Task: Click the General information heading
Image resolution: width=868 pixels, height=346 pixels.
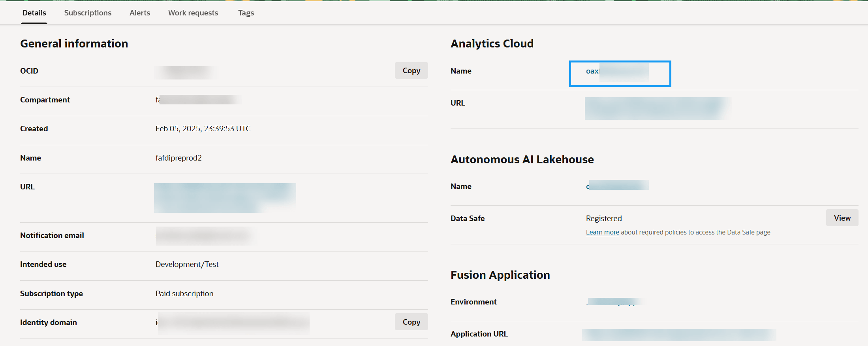Action: (74, 43)
